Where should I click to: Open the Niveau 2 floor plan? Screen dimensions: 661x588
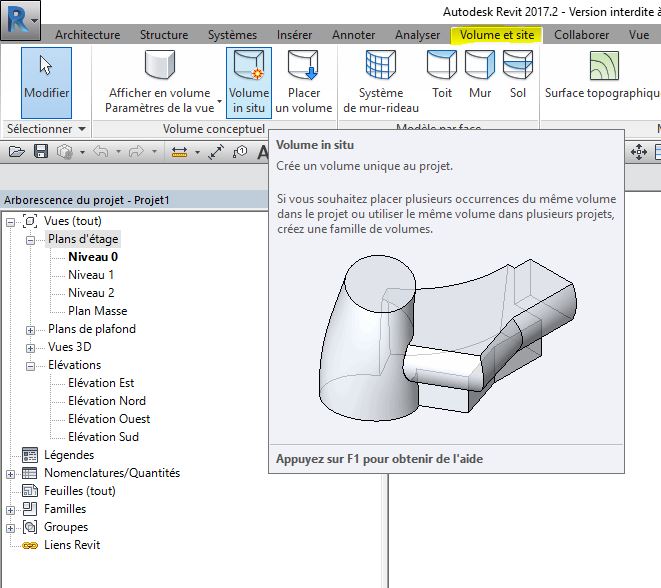91,293
